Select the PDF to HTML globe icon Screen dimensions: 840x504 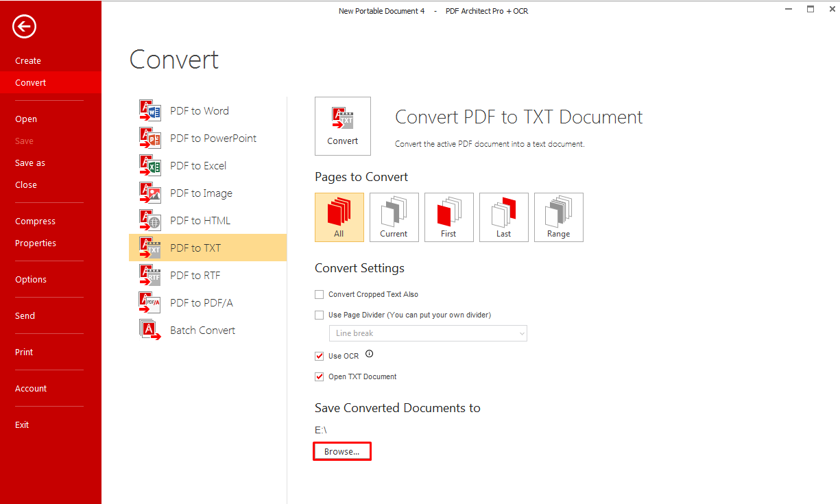(x=150, y=220)
